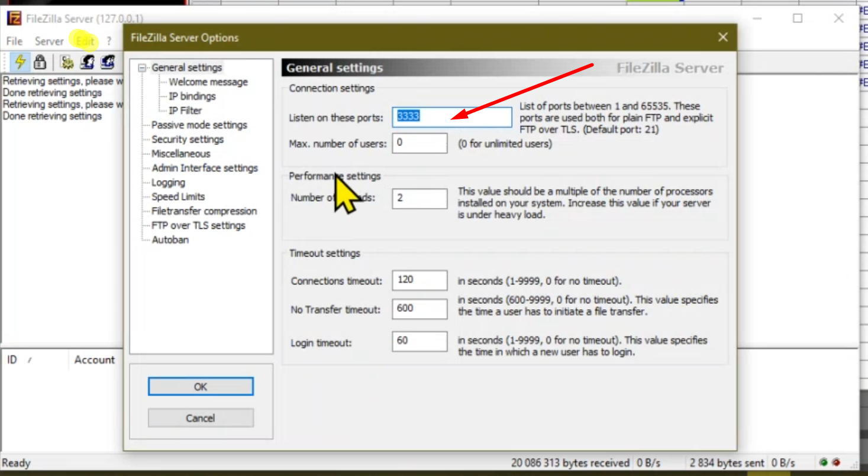The image size is (868, 476).
Task: Click OK to save options
Action: point(200,386)
